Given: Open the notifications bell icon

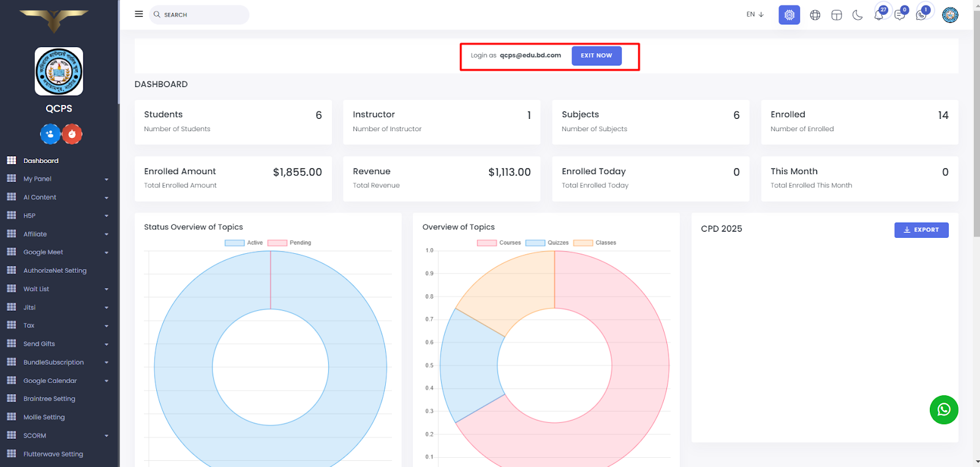Looking at the screenshot, I should point(879,15).
